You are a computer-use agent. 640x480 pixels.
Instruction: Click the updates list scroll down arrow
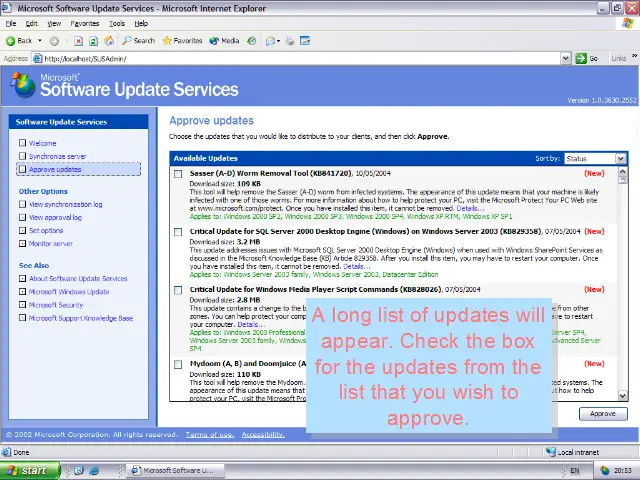click(x=622, y=395)
